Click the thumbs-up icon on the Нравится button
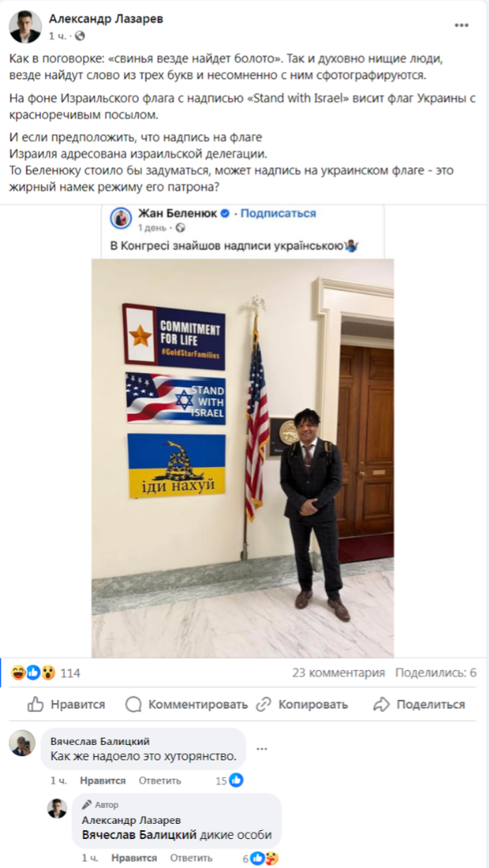The image size is (489, 868). tap(36, 704)
